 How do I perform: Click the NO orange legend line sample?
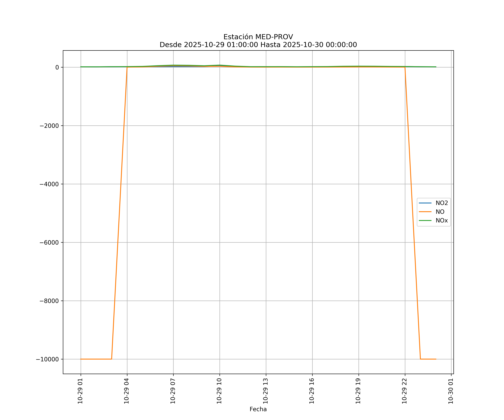[425, 212]
